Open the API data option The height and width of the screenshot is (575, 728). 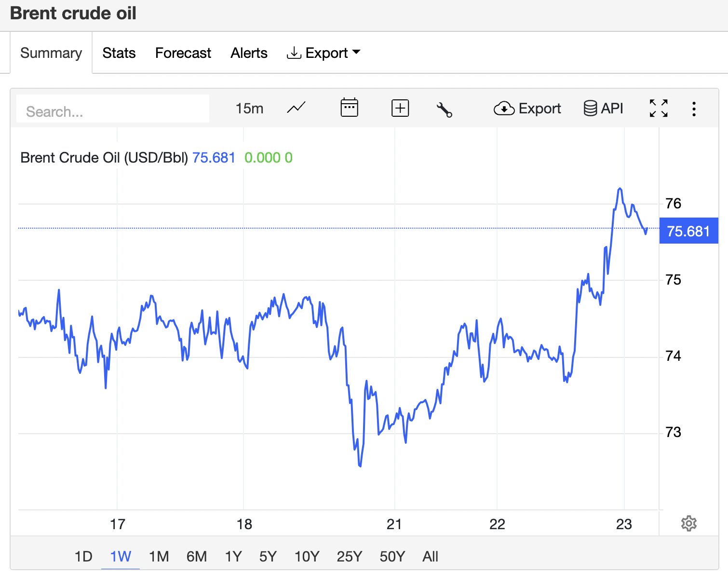pos(603,108)
